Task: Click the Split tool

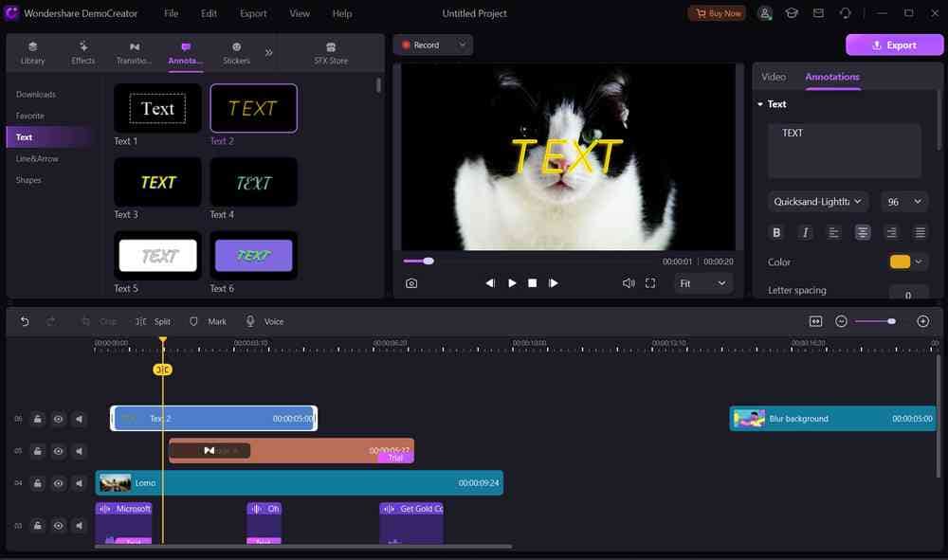Action: pyautogui.click(x=153, y=321)
